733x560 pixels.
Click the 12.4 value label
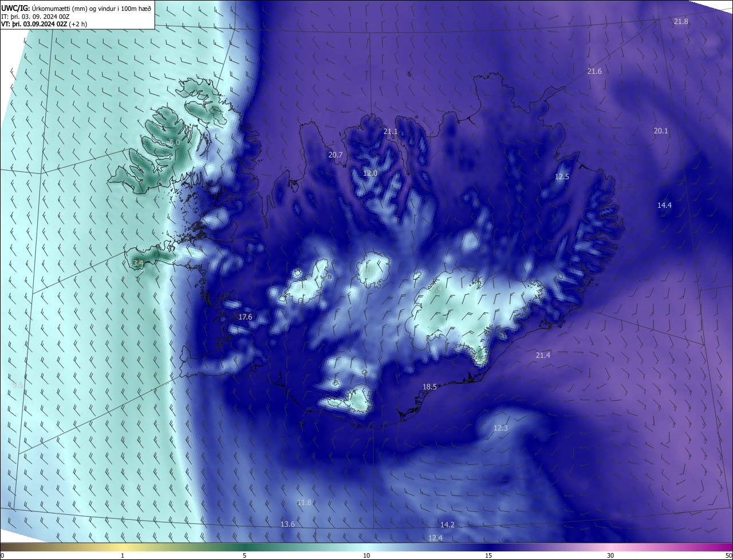click(x=435, y=538)
